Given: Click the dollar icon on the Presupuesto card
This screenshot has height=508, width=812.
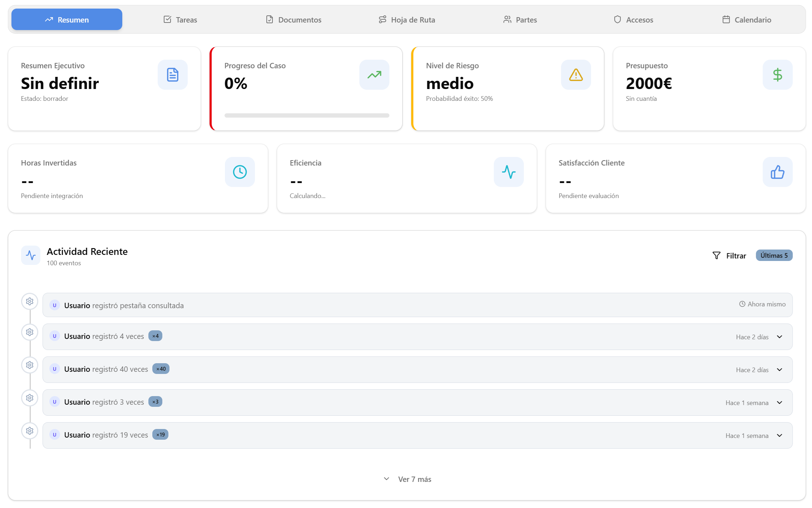Looking at the screenshot, I should click(777, 74).
